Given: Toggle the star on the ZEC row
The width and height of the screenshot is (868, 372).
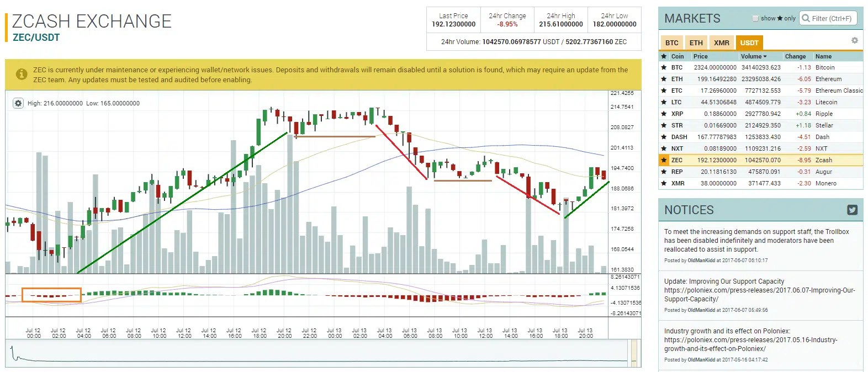Looking at the screenshot, I should pyautogui.click(x=664, y=160).
